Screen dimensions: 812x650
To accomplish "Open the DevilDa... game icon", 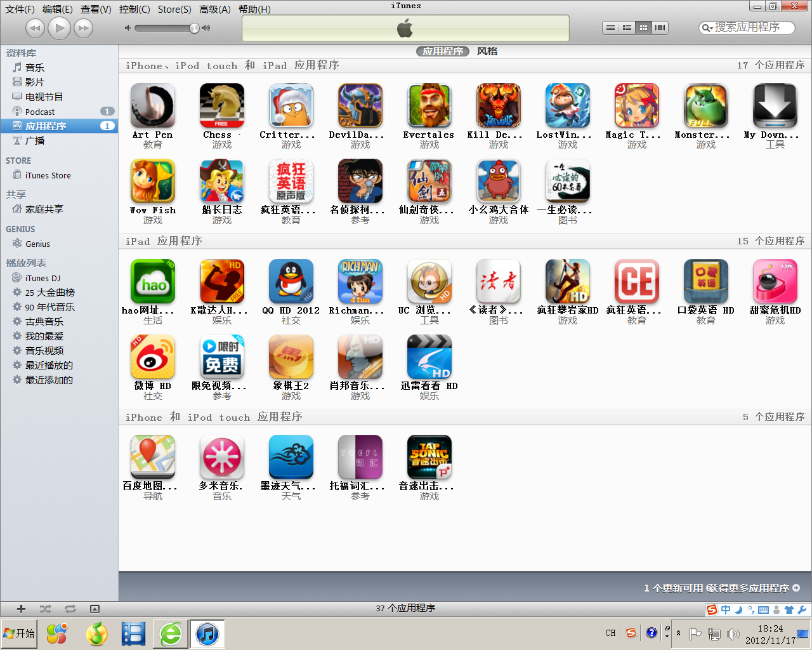I will (360, 106).
